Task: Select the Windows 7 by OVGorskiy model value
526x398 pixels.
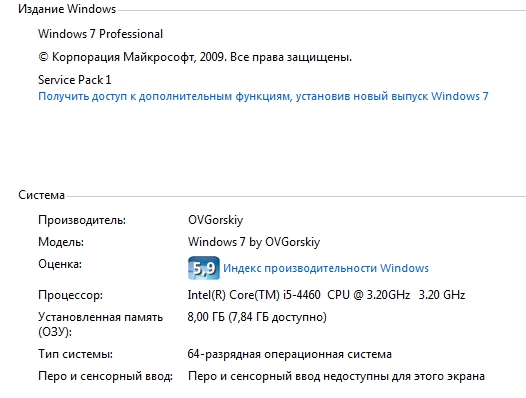Action: click(x=254, y=242)
